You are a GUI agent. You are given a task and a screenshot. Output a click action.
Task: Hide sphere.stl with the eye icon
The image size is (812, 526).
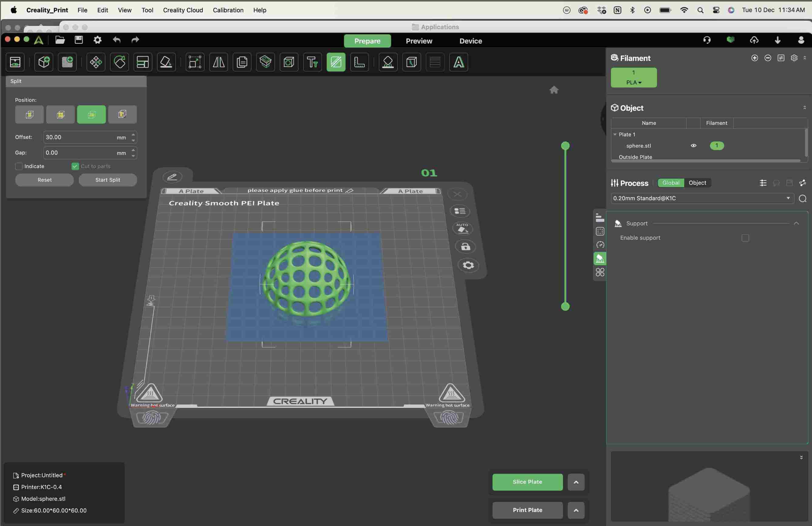694,146
